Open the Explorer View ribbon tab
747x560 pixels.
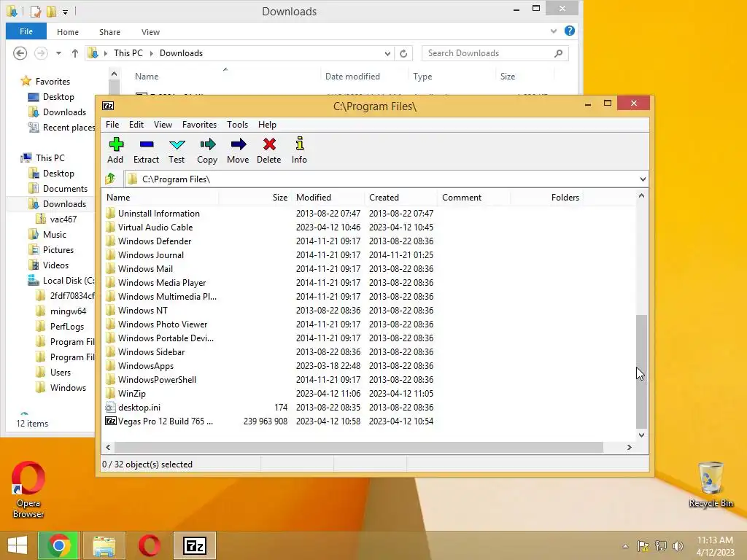(x=150, y=32)
